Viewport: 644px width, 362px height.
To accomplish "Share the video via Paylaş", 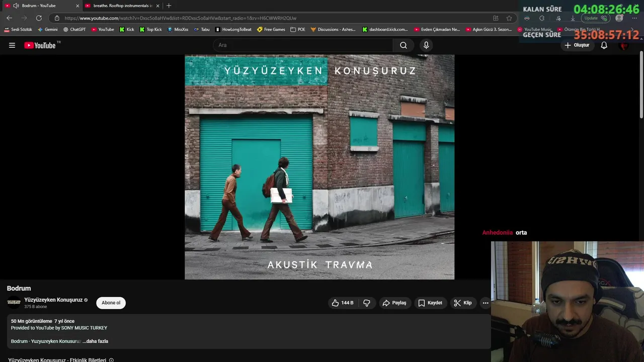I will (394, 303).
